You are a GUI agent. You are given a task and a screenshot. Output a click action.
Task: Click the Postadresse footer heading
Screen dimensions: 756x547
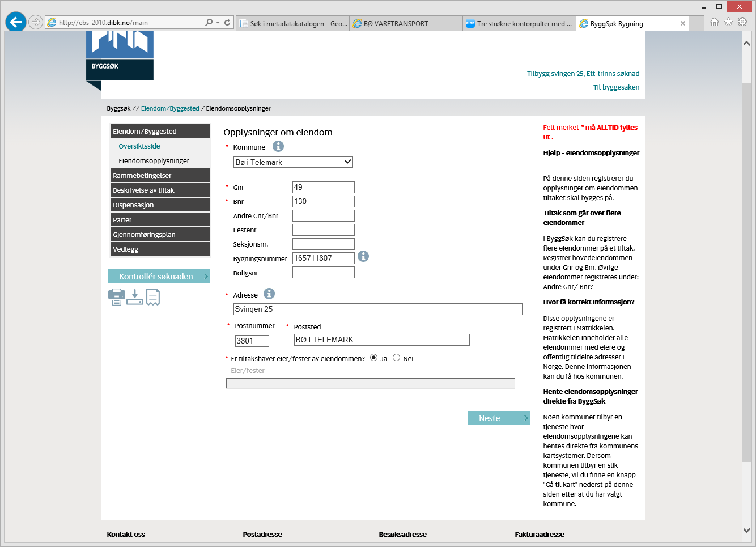point(262,534)
